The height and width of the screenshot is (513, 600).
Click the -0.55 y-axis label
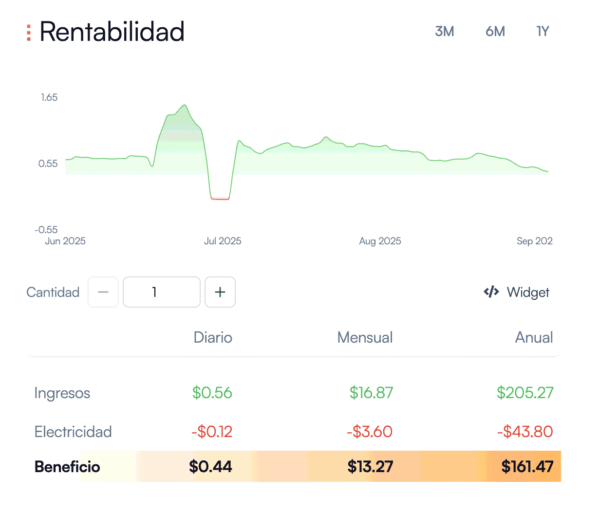46,230
